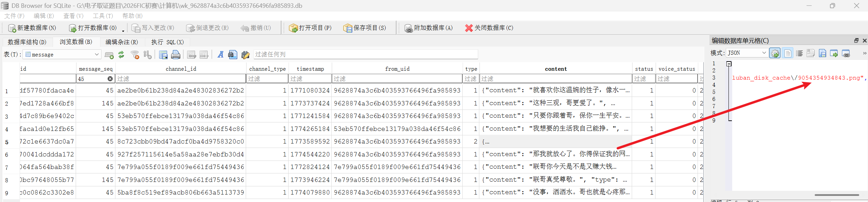
Task: Sort by the content column header
Action: (556, 69)
